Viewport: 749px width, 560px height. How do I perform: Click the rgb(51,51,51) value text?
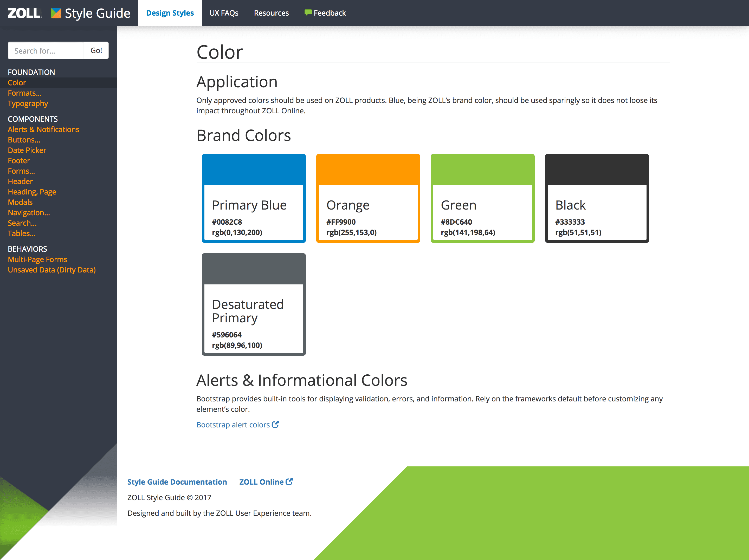tap(578, 233)
